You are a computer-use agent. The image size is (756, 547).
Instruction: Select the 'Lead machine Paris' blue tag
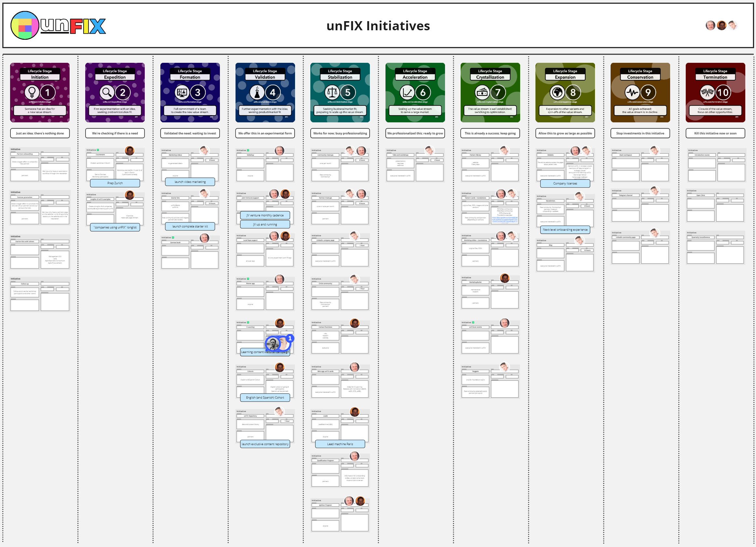pos(340,444)
